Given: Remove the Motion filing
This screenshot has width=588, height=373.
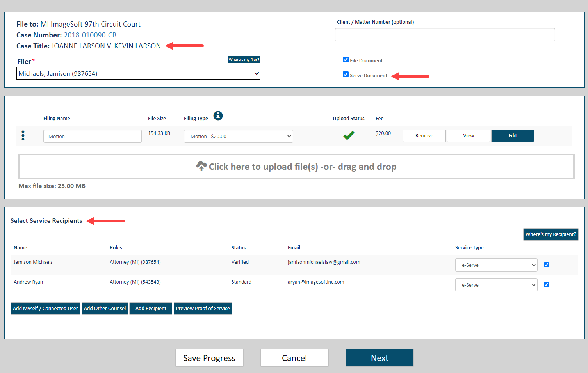Looking at the screenshot, I should tap(424, 136).
